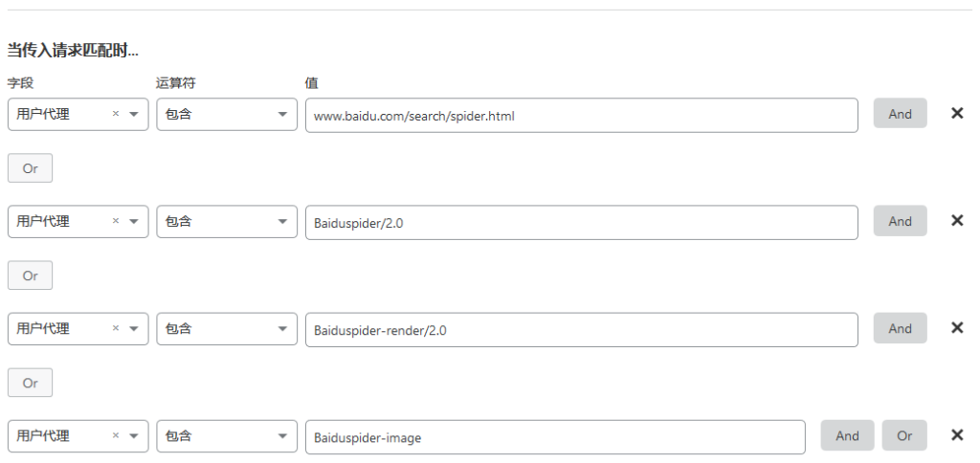The height and width of the screenshot is (463, 980).
Task: Remove the Baiduspider-render/2.0 rule row
Action: click(956, 328)
